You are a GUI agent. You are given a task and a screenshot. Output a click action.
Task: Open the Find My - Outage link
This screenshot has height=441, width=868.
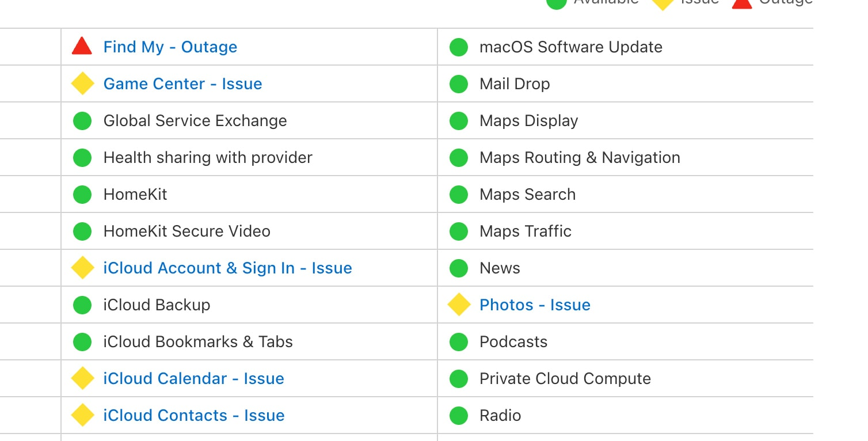170,47
